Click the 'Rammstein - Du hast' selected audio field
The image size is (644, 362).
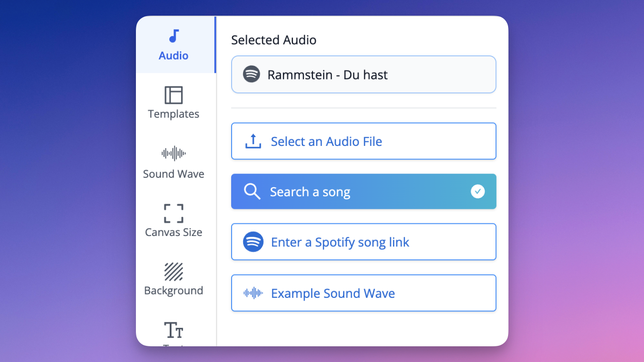pos(363,74)
